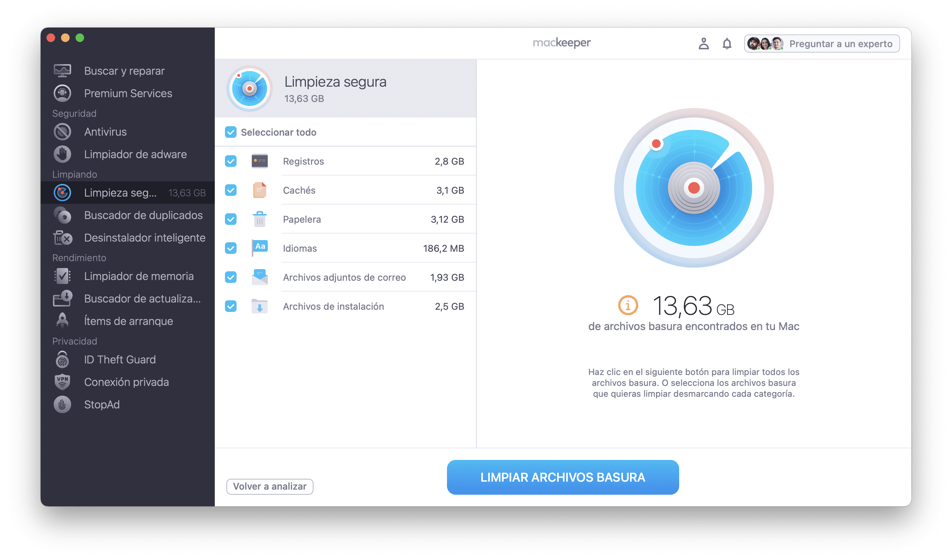This screenshot has height=560, width=952.
Task: Select Conexión privada
Action: coord(128,382)
